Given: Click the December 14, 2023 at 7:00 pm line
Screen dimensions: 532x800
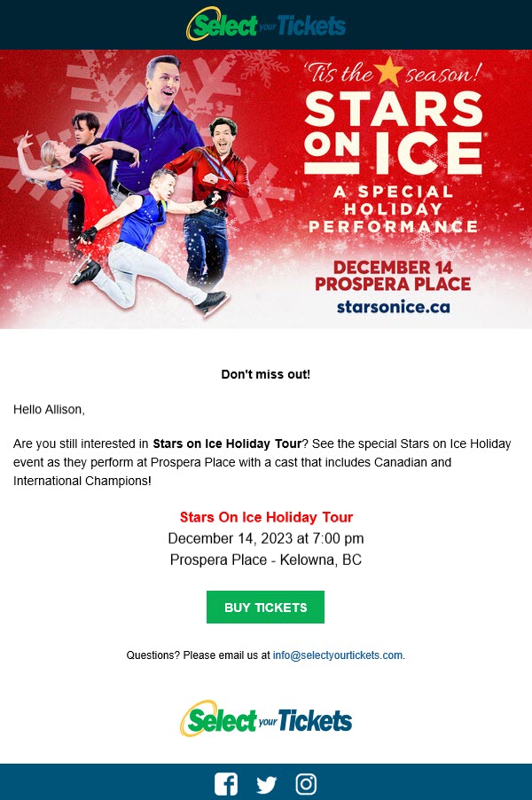Looking at the screenshot, I should click(x=266, y=538).
